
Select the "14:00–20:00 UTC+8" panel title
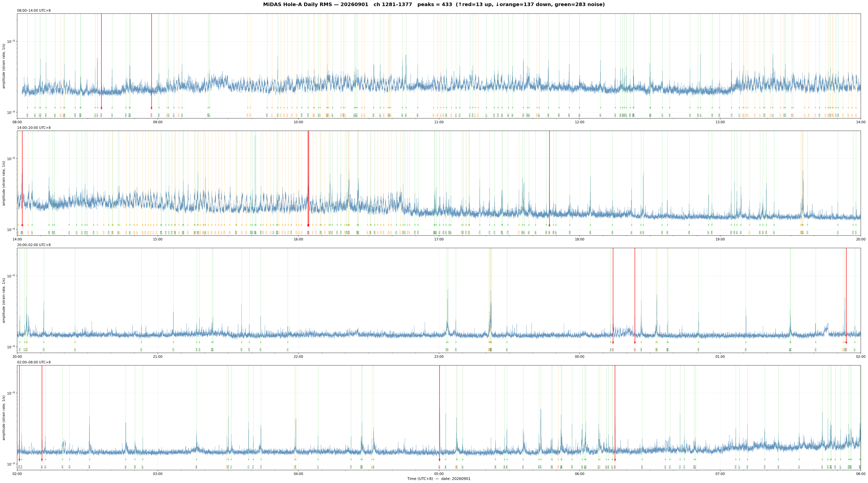tap(34, 128)
